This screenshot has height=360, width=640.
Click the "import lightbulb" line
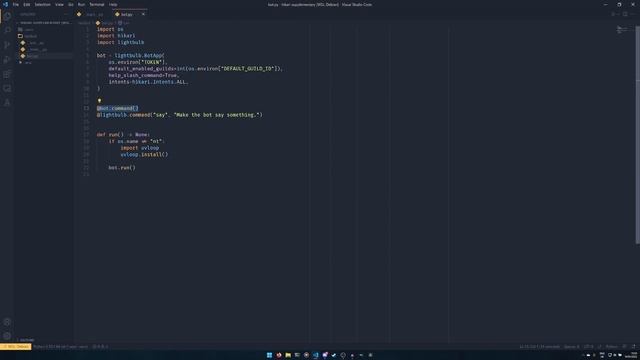(x=120, y=42)
